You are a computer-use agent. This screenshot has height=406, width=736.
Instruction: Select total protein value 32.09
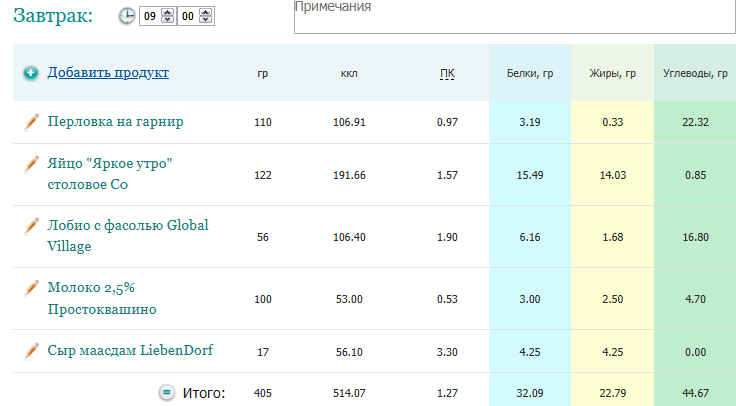pos(530,393)
